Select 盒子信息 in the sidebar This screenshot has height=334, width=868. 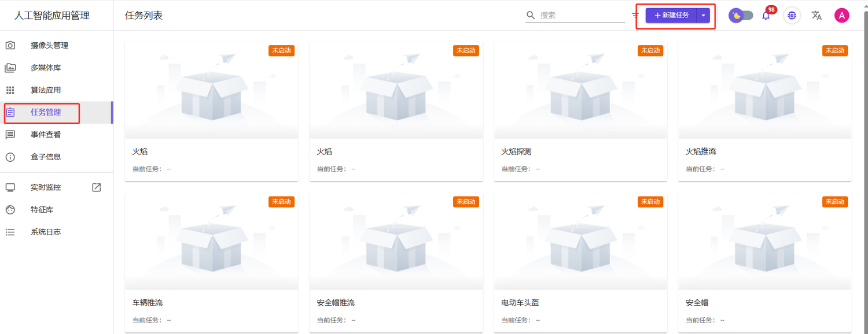pyautogui.click(x=46, y=157)
